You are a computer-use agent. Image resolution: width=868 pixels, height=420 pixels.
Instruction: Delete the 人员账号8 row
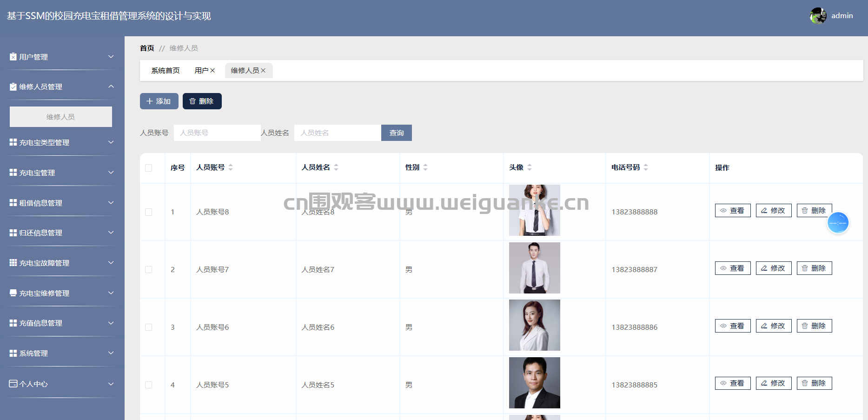(x=815, y=211)
